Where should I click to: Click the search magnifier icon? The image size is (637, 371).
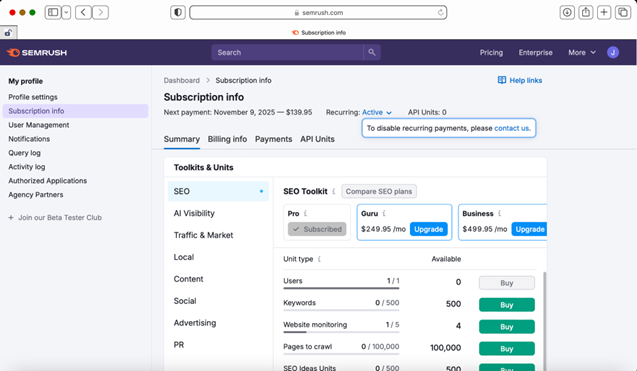pyautogui.click(x=372, y=52)
